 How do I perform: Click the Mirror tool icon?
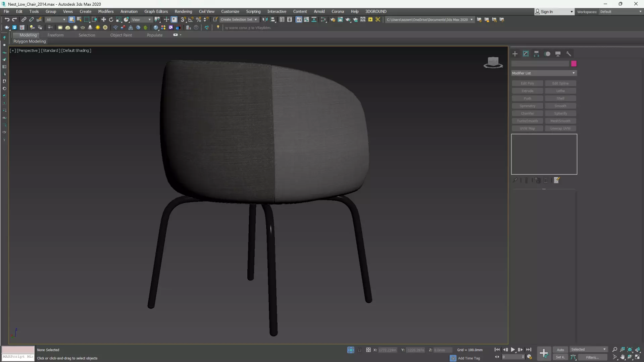tap(265, 19)
